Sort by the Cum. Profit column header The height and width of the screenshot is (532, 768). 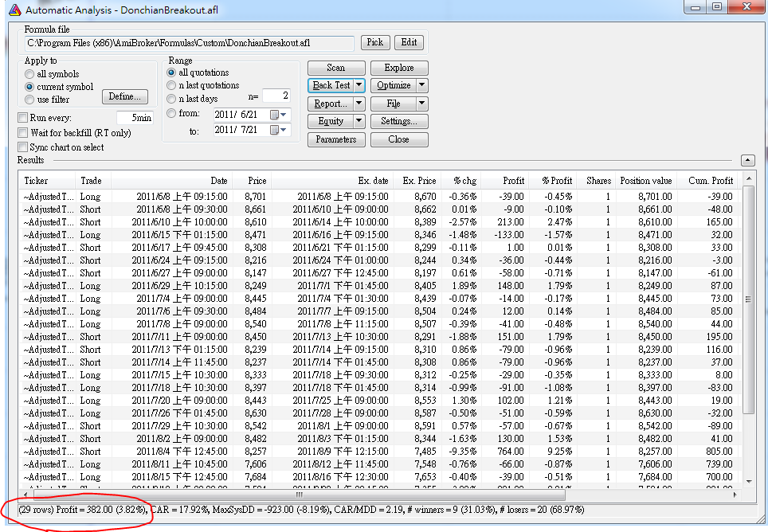tap(707, 181)
